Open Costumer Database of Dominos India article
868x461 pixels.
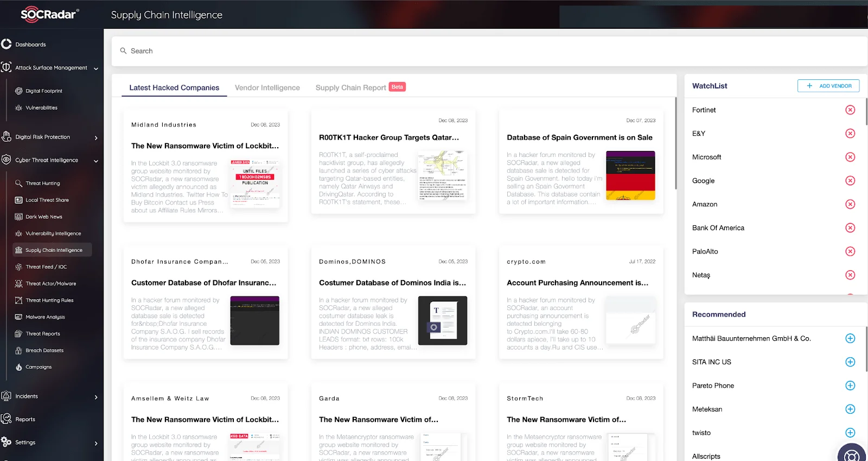coord(392,283)
